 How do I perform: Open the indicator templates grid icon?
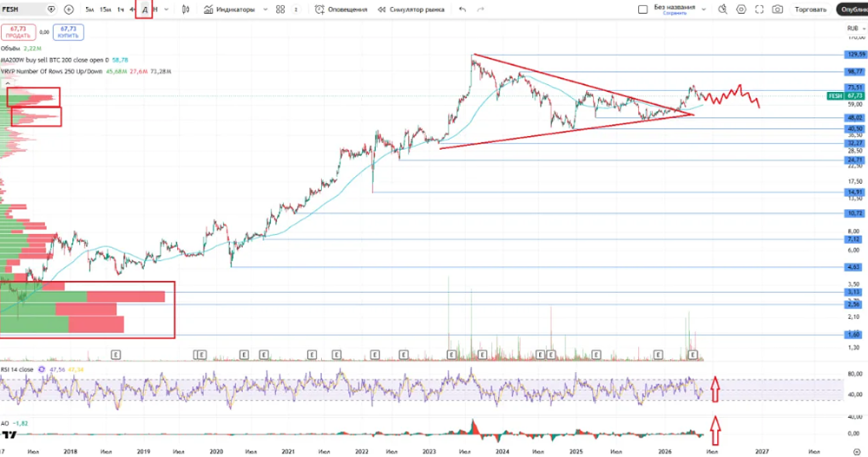280,10
